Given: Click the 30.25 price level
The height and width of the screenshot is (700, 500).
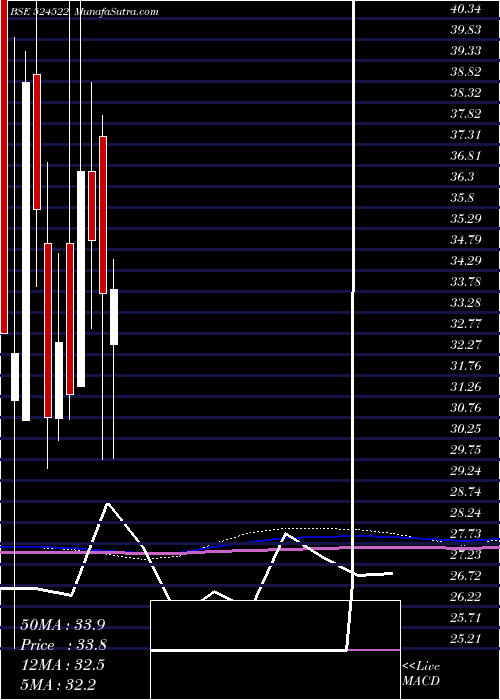Looking at the screenshot, I should point(466,429).
